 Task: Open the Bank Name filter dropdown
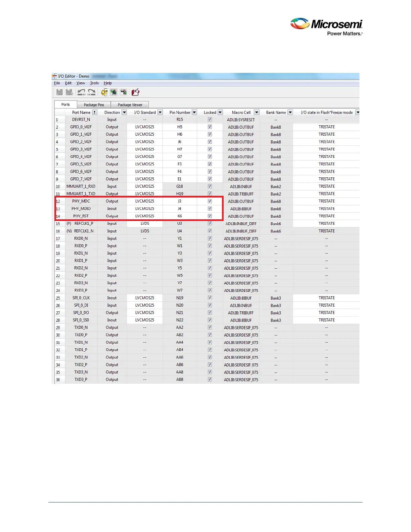tap(290, 113)
